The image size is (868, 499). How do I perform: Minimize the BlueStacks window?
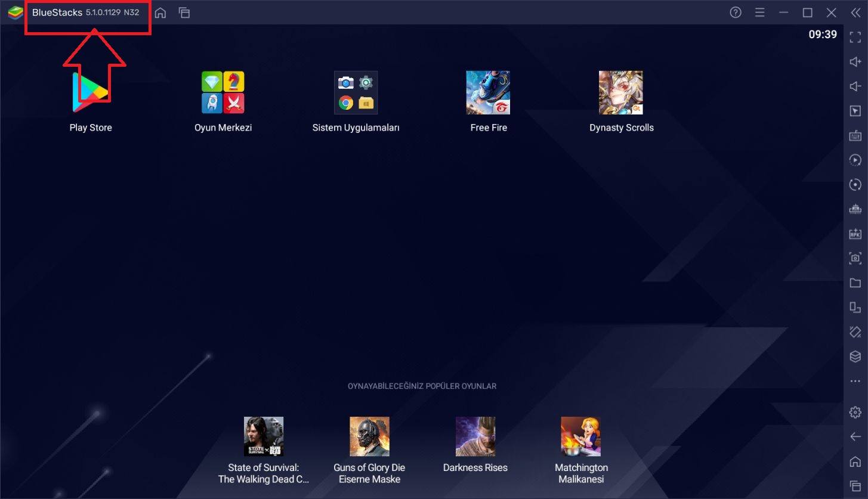click(x=784, y=13)
